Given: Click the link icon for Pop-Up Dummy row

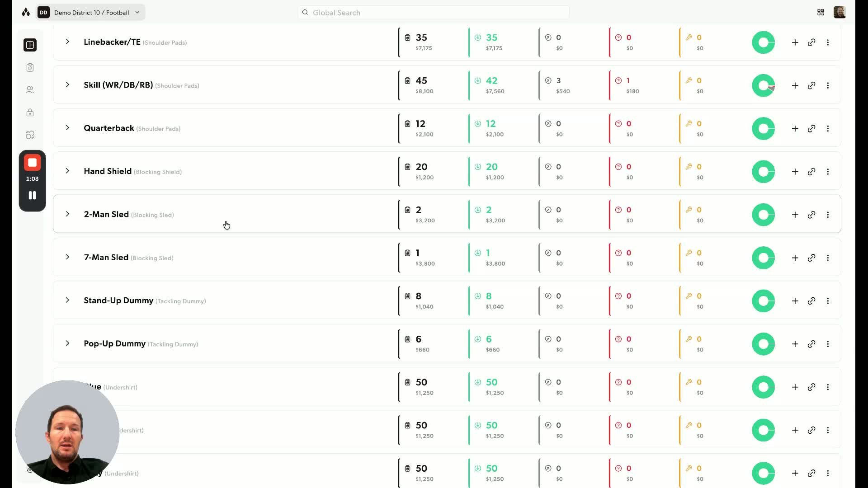Looking at the screenshot, I should coord(811,344).
